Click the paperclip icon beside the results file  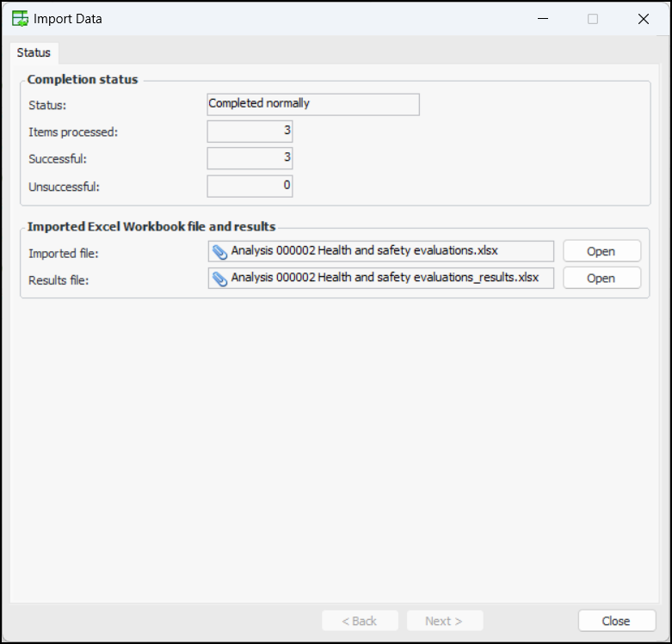(220, 279)
